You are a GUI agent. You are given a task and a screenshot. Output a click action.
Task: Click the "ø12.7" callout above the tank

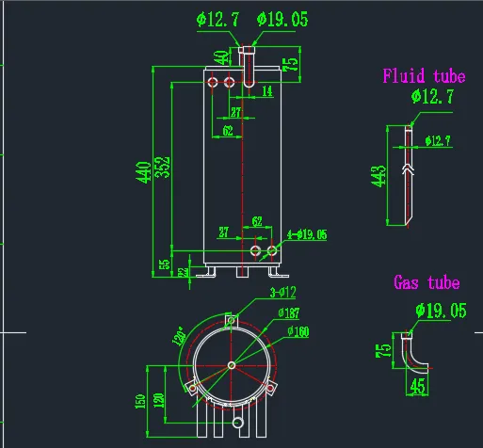coord(217,20)
